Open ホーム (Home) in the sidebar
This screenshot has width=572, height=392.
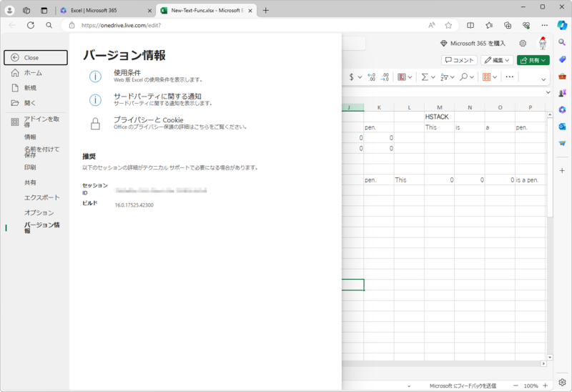pyautogui.click(x=33, y=73)
